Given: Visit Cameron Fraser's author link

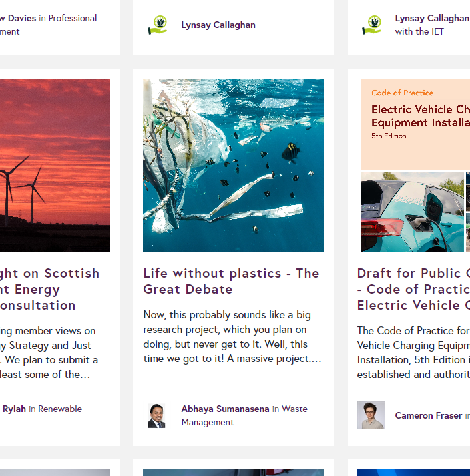Looking at the screenshot, I should (x=429, y=415).
